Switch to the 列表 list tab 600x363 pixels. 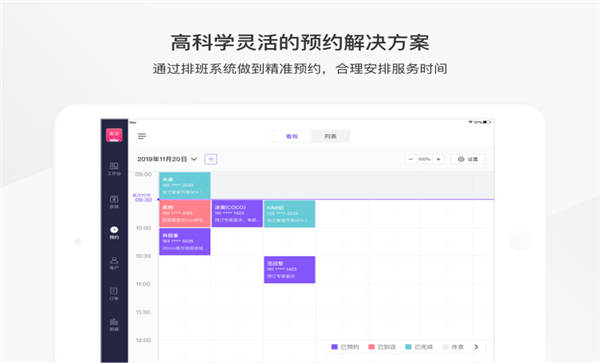point(330,136)
